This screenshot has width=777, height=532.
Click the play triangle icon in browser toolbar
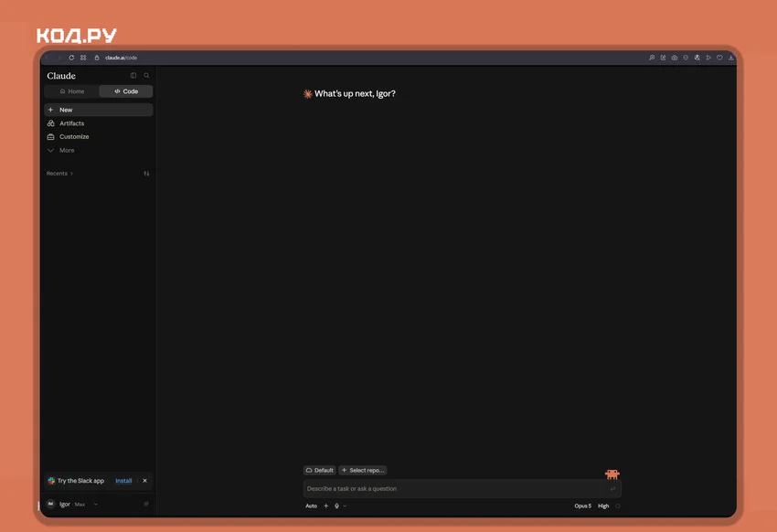708,58
